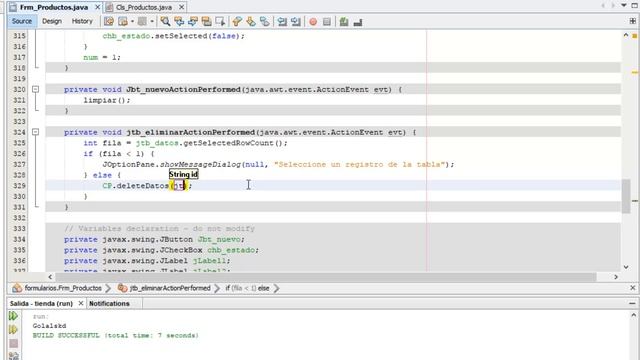This screenshot has width=640, height=360.
Task: Click the editor vertical scroll down arrow
Action: [x=626, y=267]
